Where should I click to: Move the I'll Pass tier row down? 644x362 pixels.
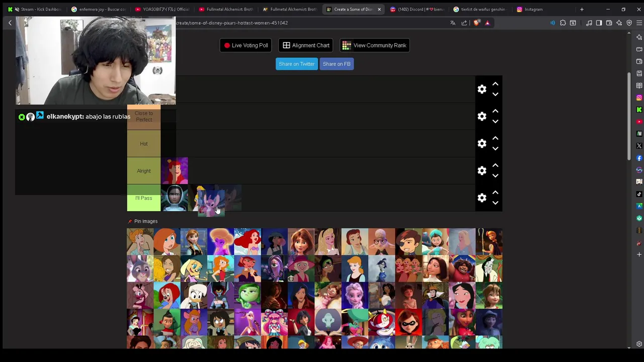(x=495, y=203)
